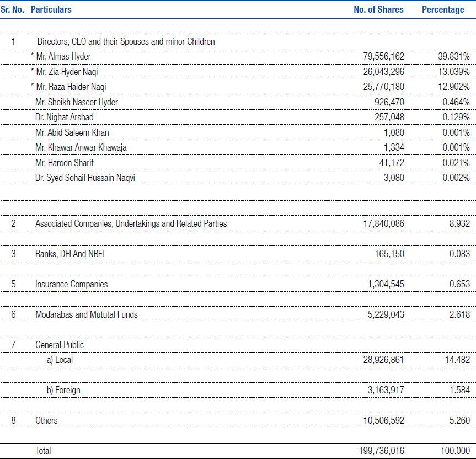The width and height of the screenshot is (476, 459).
Task: Select the name 'Mr. Raza Haider Naqi'
Action: coord(71,87)
